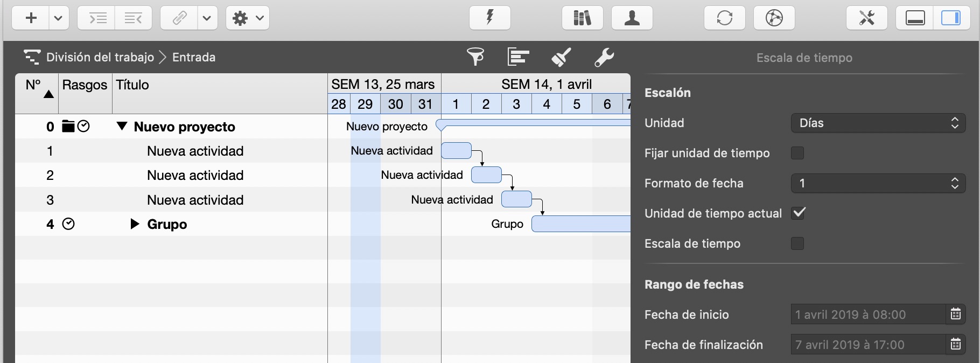980x363 pixels.
Task: Expand the Grupo row triangle
Action: click(135, 224)
